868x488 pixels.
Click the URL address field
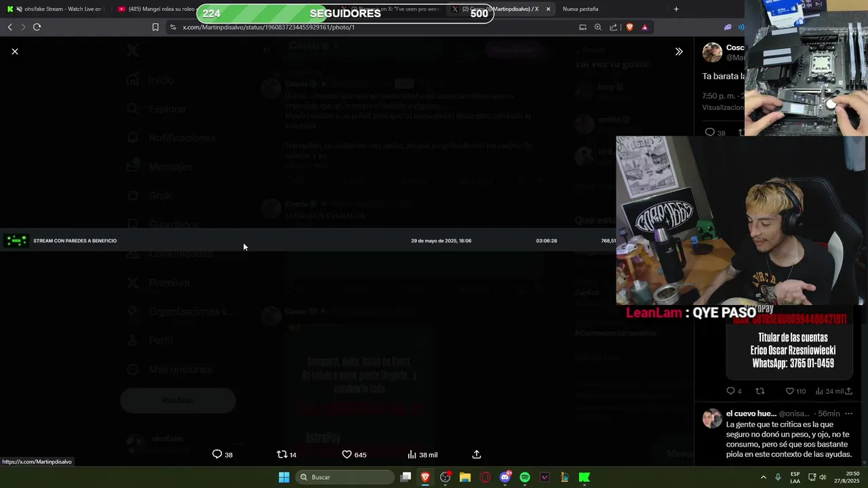[x=373, y=27]
